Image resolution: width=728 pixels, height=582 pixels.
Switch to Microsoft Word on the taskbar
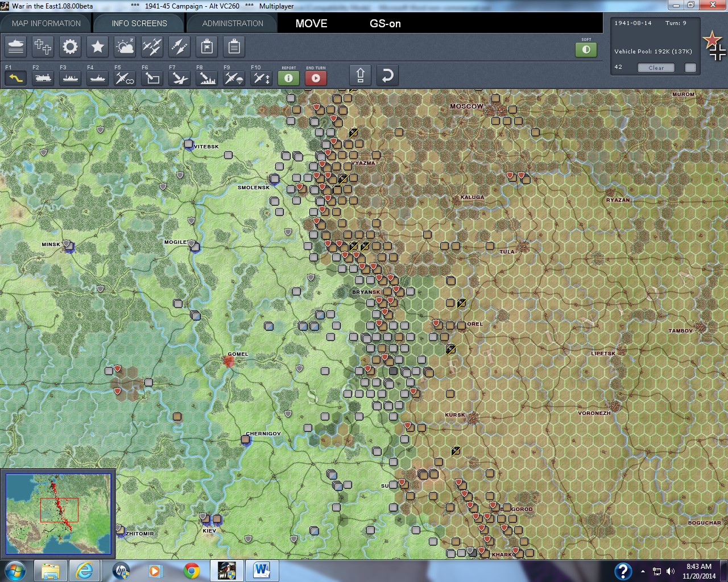(x=262, y=571)
